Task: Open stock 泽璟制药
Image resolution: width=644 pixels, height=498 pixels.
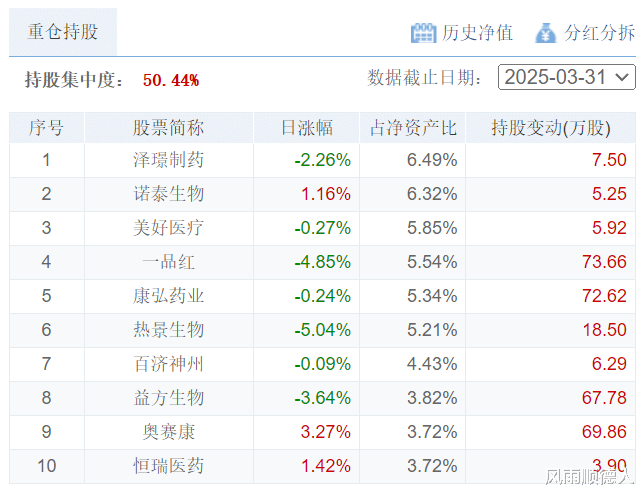Action: click(168, 160)
